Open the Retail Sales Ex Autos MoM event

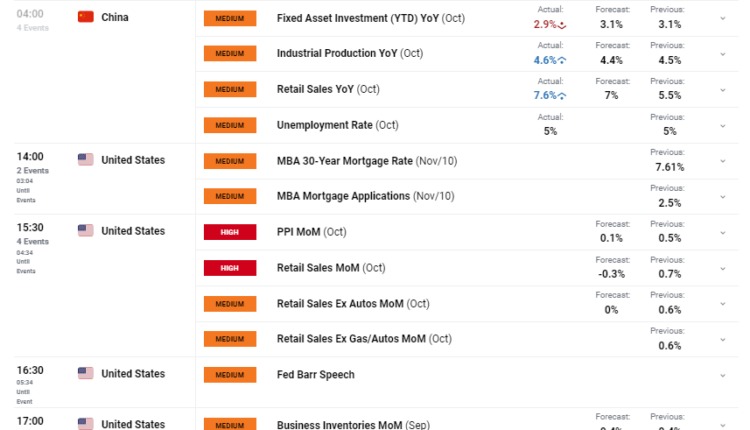point(352,303)
